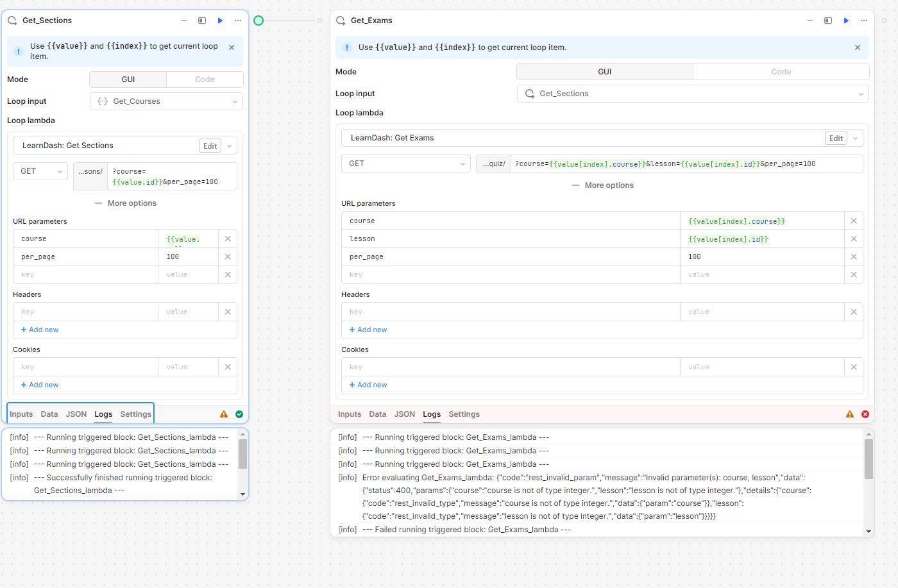The width and height of the screenshot is (898, 588).
Task: Open GET method dropdown in Get_Sections
Action: [x=40, y=171]
